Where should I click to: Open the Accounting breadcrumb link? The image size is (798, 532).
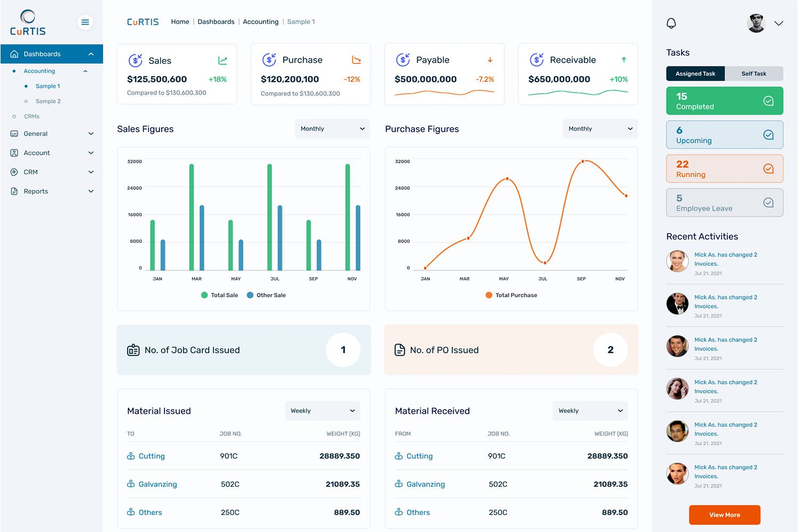click(x=261, y=22)
